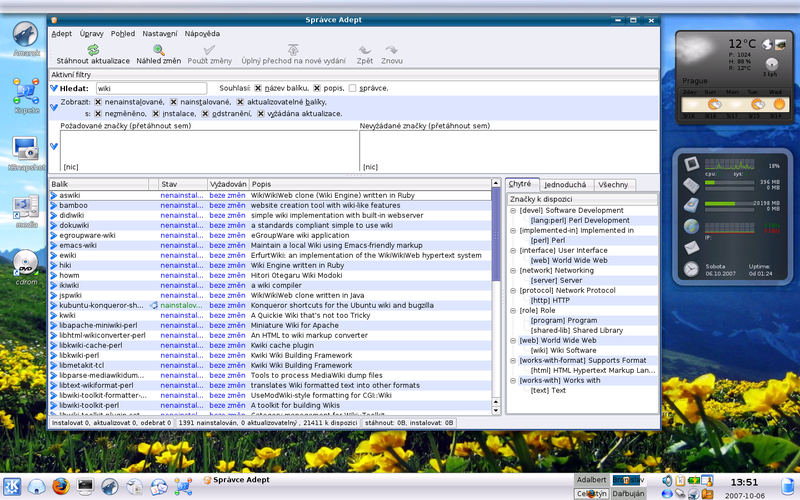Viewport: 800px width, 500px height.
Task: Toggle název balíku checkbox
Action: click(258, 88)
